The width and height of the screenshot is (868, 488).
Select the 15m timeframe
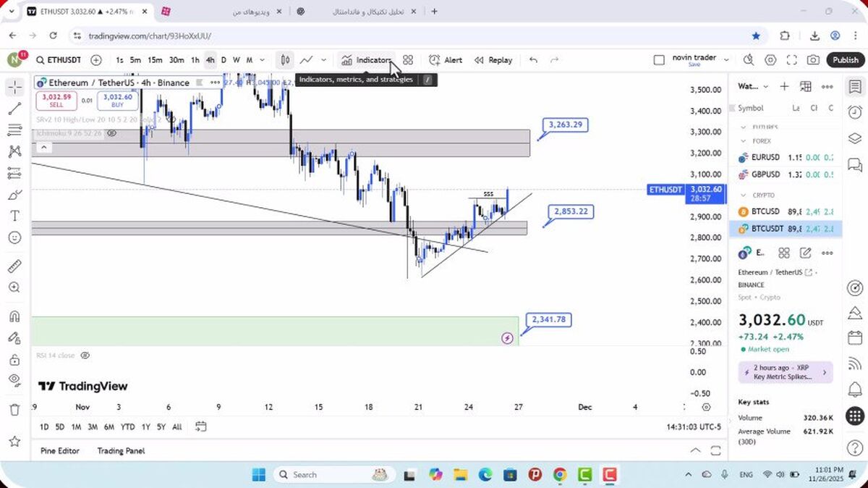pos(155,60)
